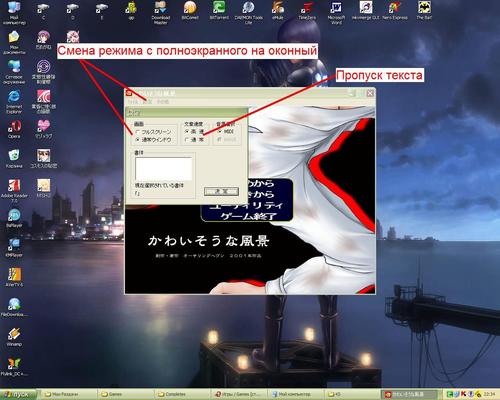
Task: Click the Microsoft Word desktop icon
Action: coord(336,12)
